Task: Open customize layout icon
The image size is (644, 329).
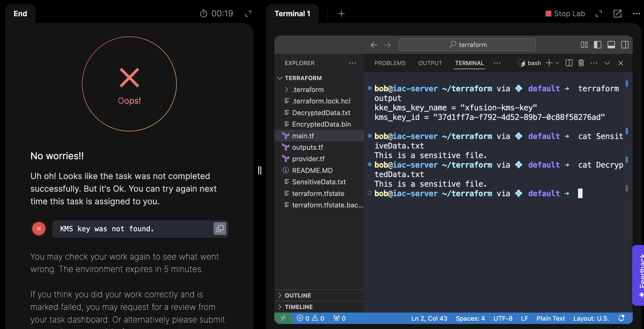Action: click(584, 45)
